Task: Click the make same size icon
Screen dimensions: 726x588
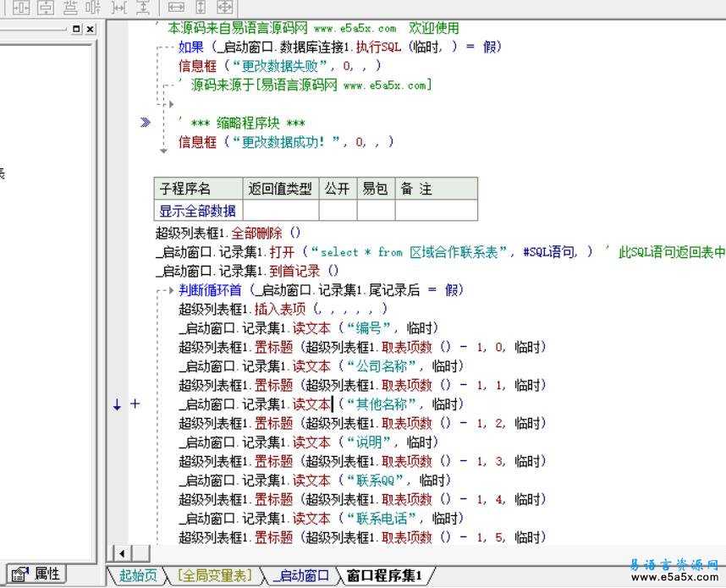Action: point(224,7)
